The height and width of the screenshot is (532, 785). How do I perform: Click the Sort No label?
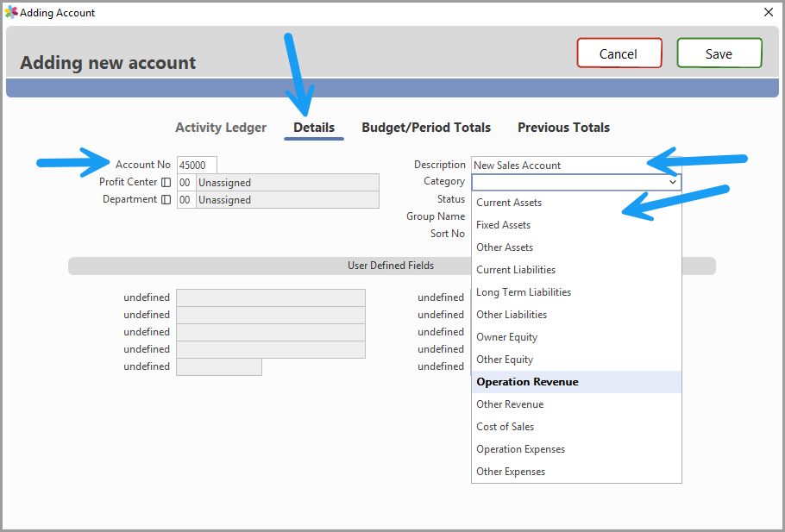[448, 234]
